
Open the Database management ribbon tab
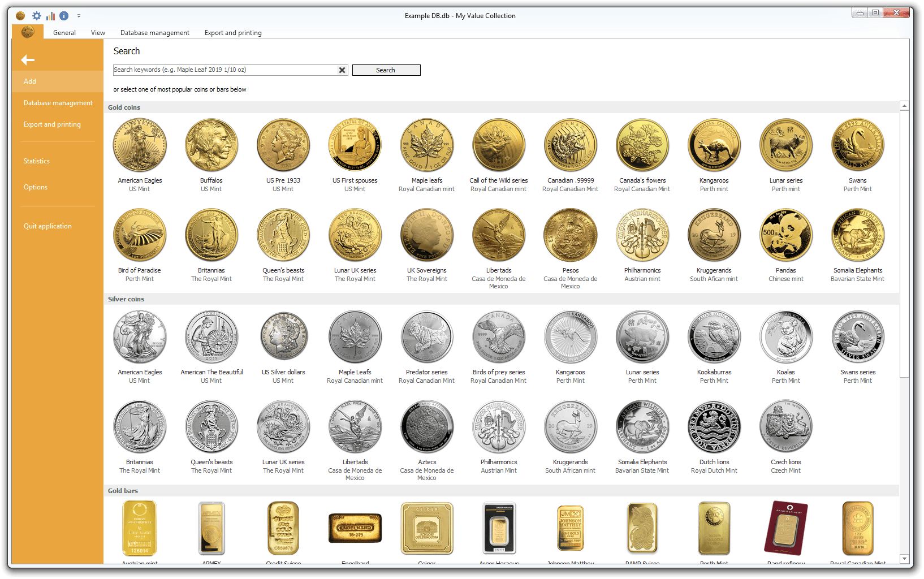click(x=154, y=33)
